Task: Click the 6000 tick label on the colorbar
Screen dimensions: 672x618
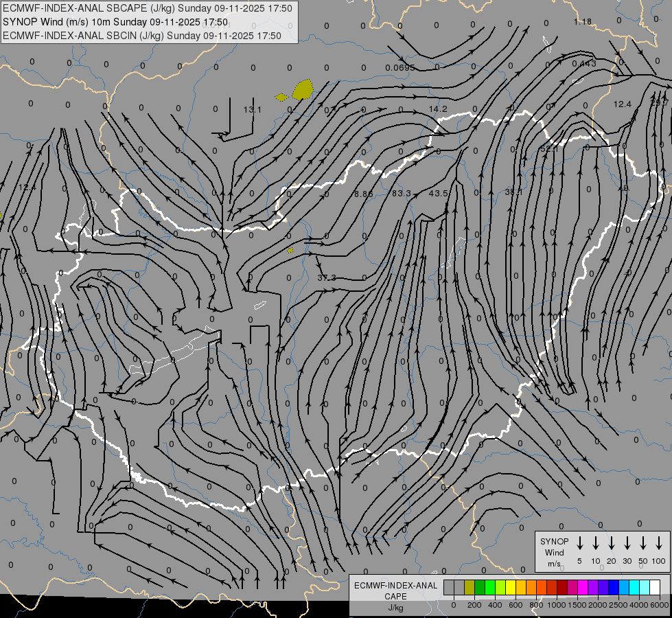Action: [660, 605]
